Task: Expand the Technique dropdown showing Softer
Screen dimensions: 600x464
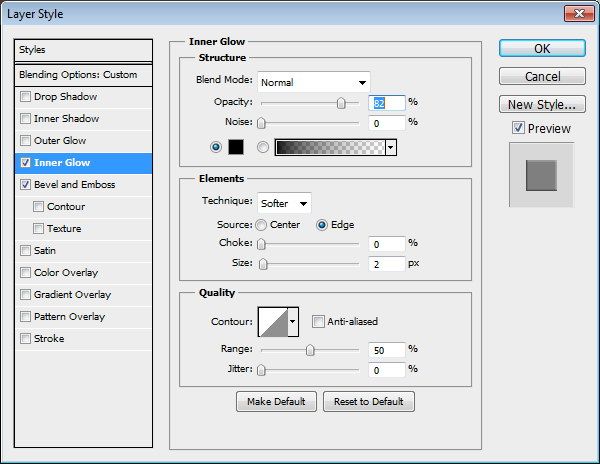Action: pos(284,203)
